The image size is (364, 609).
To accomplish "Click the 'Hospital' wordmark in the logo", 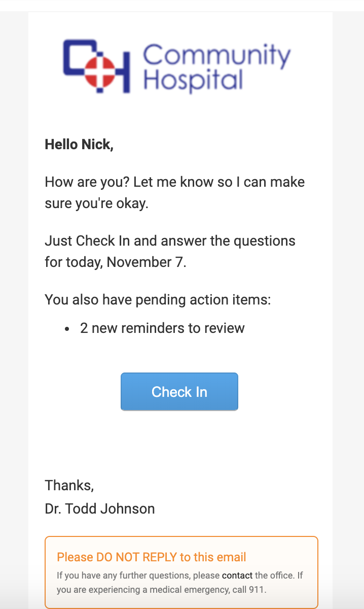I will (193, 80).
